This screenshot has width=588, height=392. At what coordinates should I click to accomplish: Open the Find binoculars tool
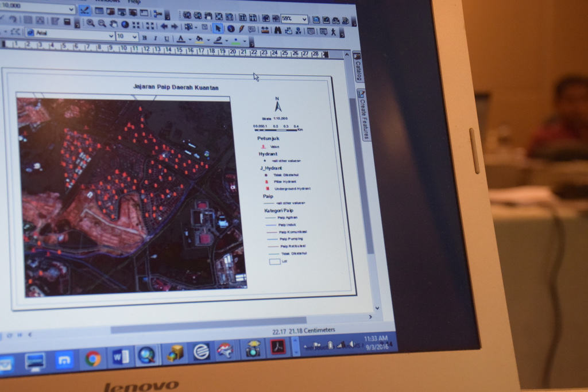click(277, 30)
